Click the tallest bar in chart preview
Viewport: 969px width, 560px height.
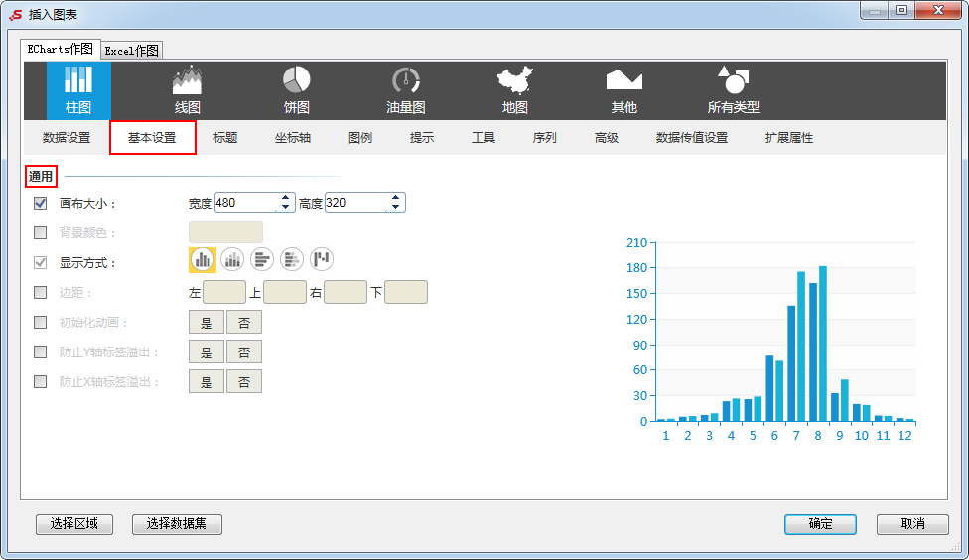[822, 344]
